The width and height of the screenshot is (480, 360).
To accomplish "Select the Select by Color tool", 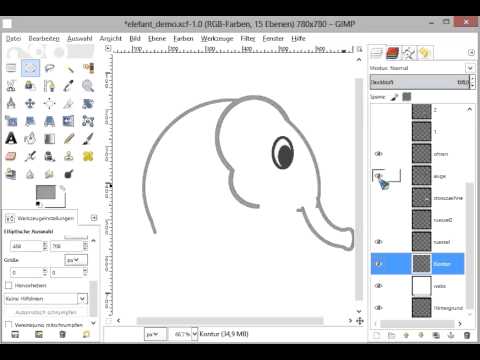I will pos(88,68).
